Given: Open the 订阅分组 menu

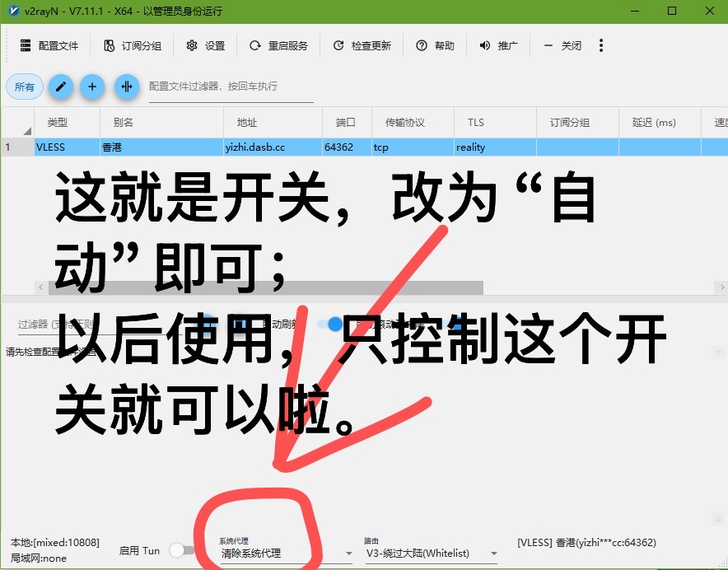Looking at the screenshot, I should 132,46.
